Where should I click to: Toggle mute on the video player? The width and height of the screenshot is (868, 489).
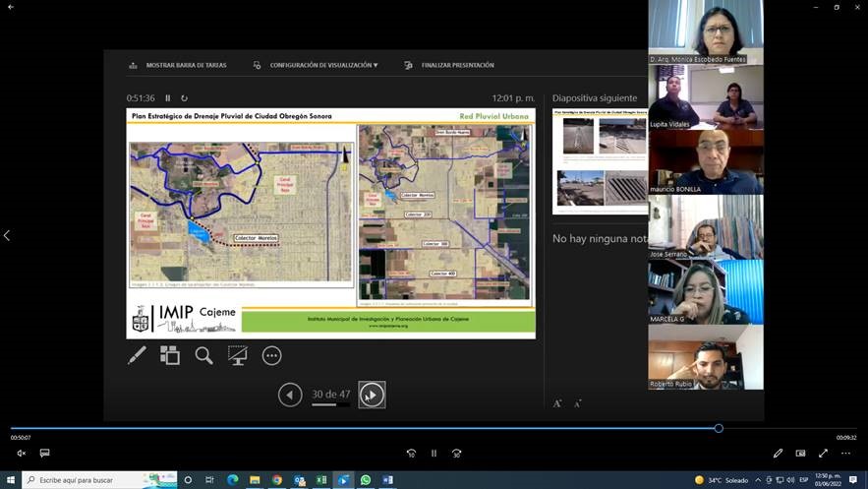tap(21, 454)
